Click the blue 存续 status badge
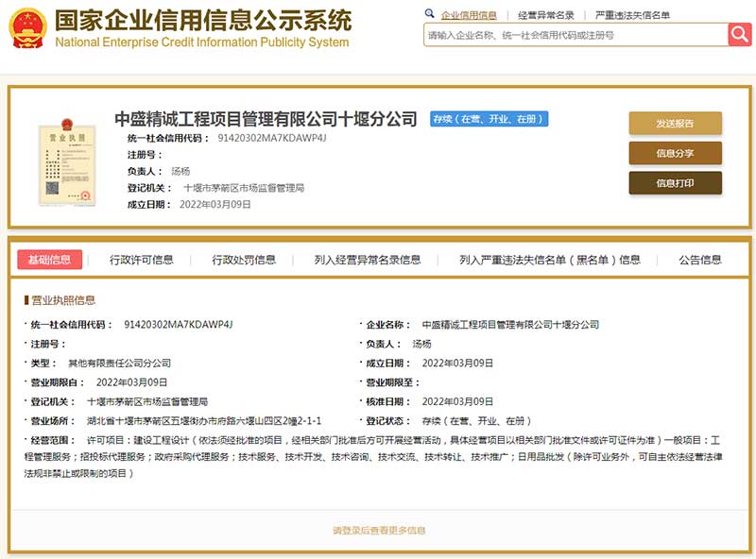Image resolution: width=756 pixels, height=559 pixels. (489, 119)
